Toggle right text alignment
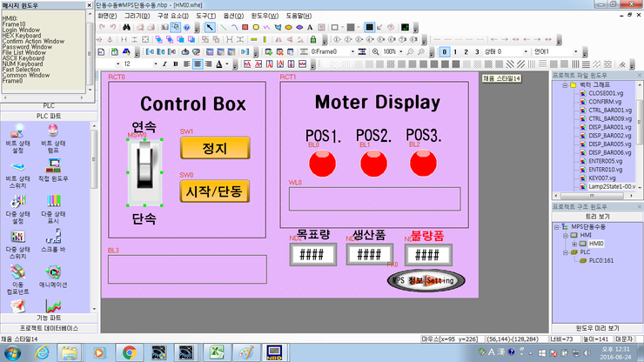The height and width of the screenshot is (362, 644). (x=208, y=64)
